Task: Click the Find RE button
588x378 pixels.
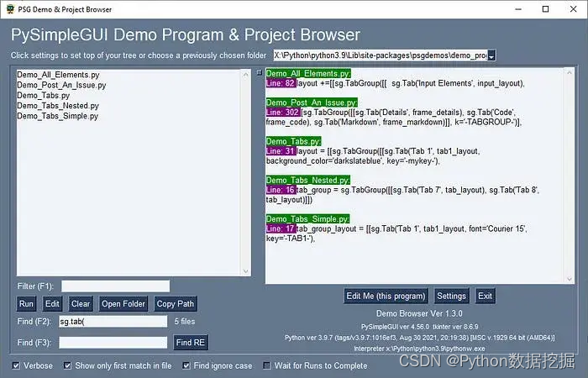Action: tap(191, 343)
